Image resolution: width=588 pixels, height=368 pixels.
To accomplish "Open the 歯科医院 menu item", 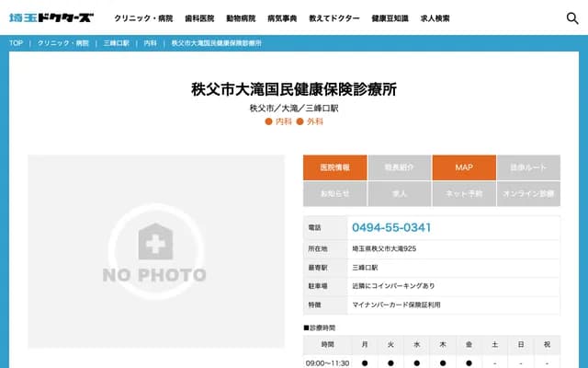I will pyautogui.click(x=199, y=18).
